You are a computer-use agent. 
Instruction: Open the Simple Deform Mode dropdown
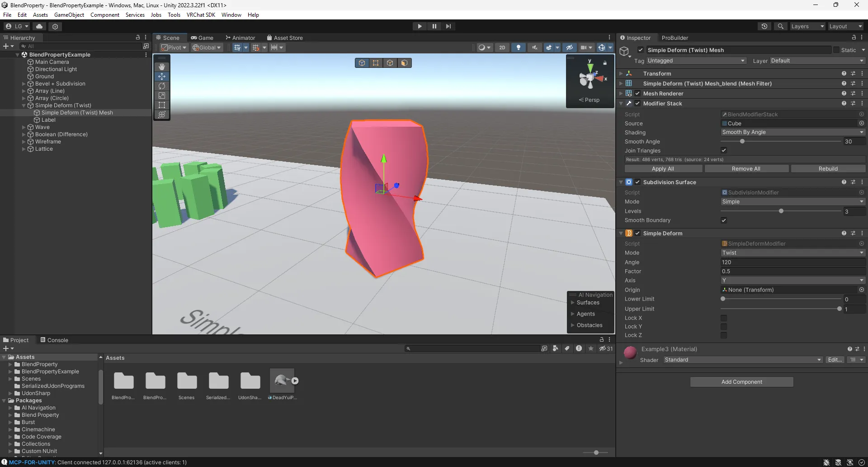tap(793, 253)
